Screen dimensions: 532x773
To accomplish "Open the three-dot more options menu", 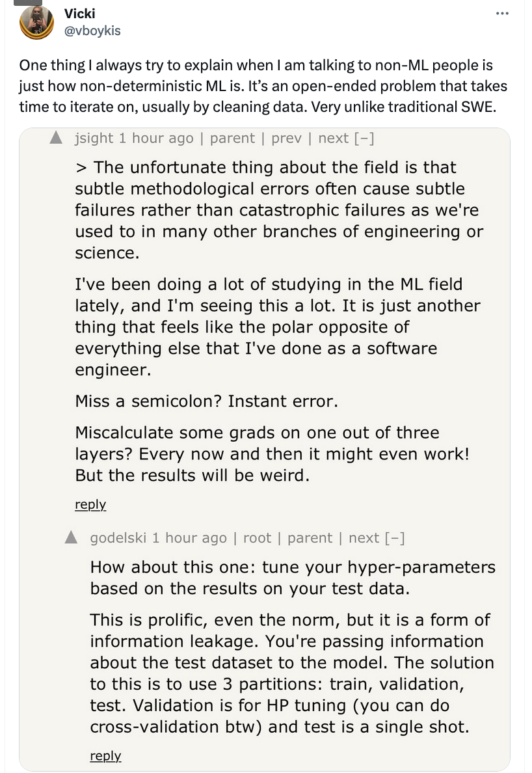I will (502, 13).
